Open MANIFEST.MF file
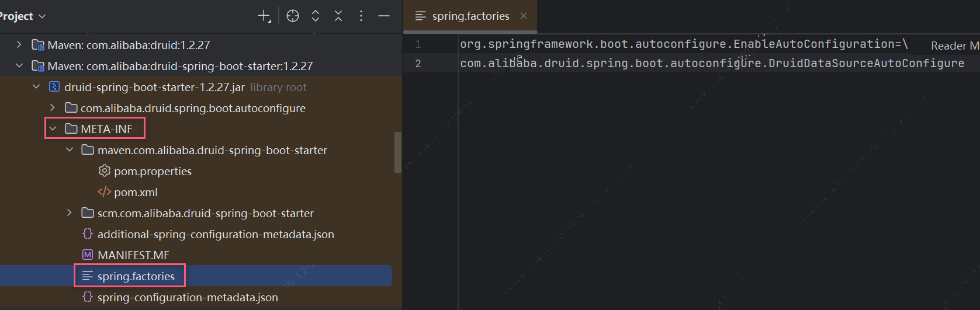This screenshot has width=980, height=310. pos(133,255)
